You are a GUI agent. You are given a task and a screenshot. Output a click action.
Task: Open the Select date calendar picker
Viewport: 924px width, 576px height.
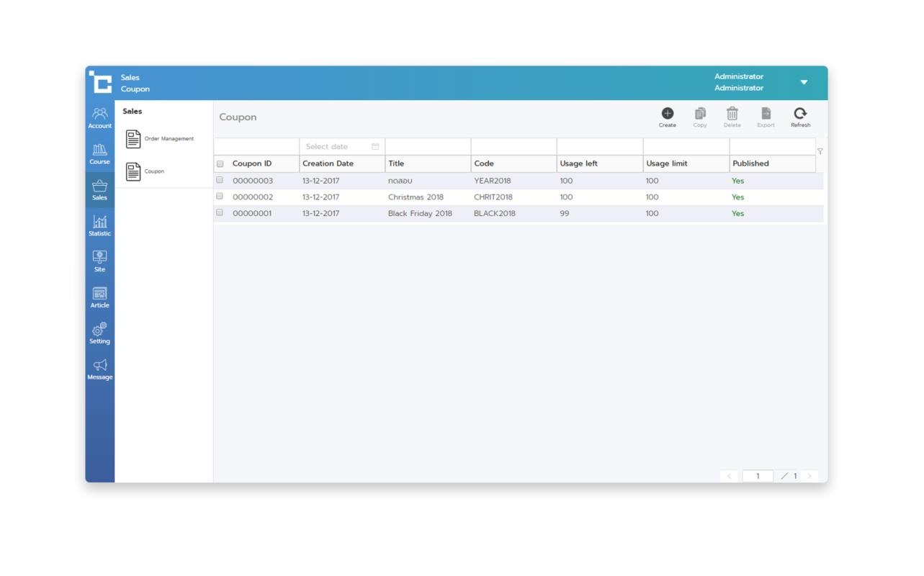click(x=374, y=147)
